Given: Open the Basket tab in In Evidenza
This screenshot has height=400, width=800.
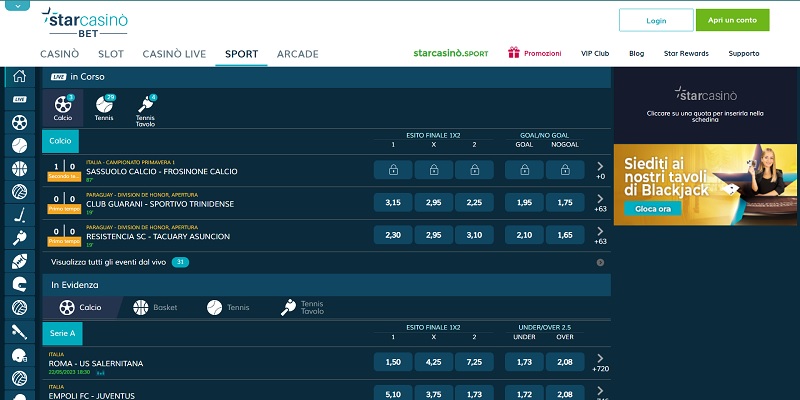Looking at the screenshot, I should 155,308.
